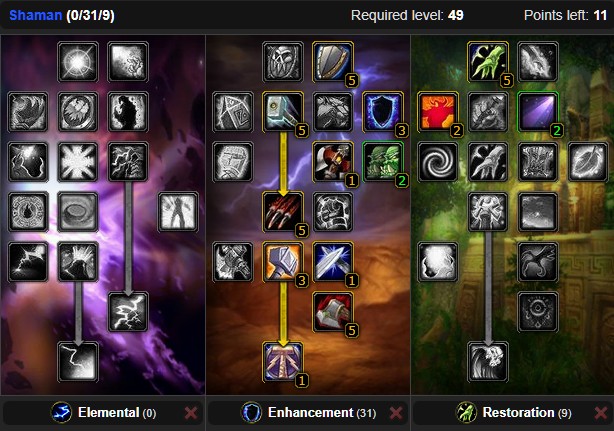Select the blue lightning shield talent icon

[x=383, y=112]
